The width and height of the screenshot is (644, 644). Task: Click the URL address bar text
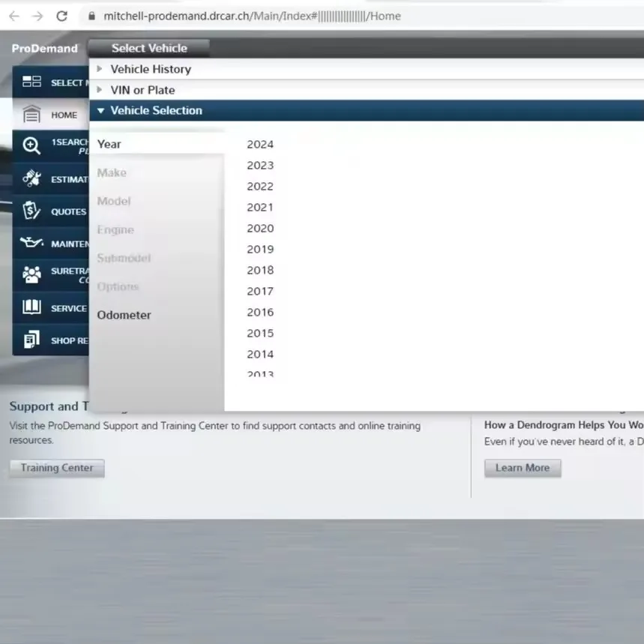252,16
